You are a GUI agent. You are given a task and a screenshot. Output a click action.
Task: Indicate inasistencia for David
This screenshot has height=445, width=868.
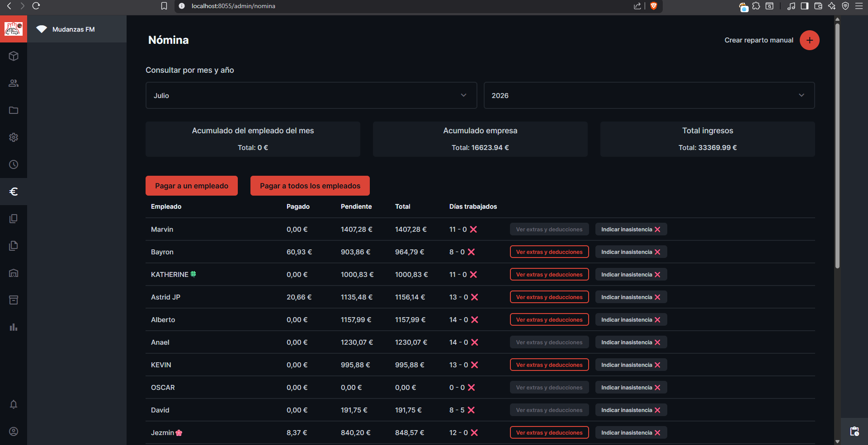coord(631,410)
